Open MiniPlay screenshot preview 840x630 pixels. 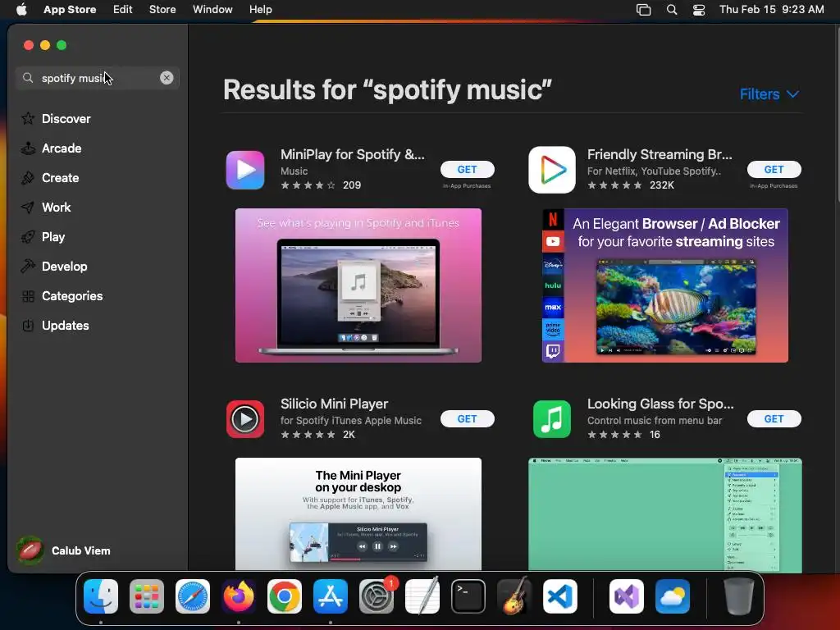[358, 285]
